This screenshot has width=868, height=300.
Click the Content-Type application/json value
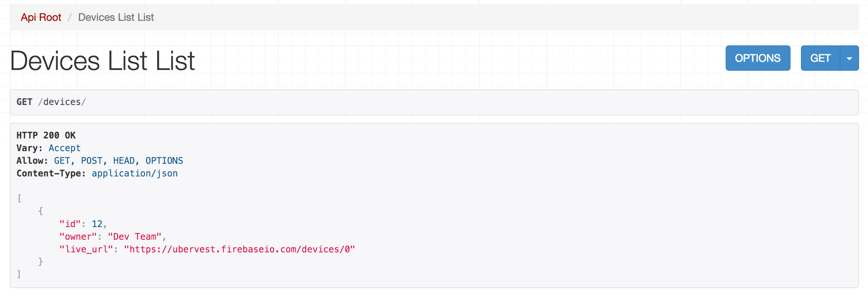[x=135, y=173]
